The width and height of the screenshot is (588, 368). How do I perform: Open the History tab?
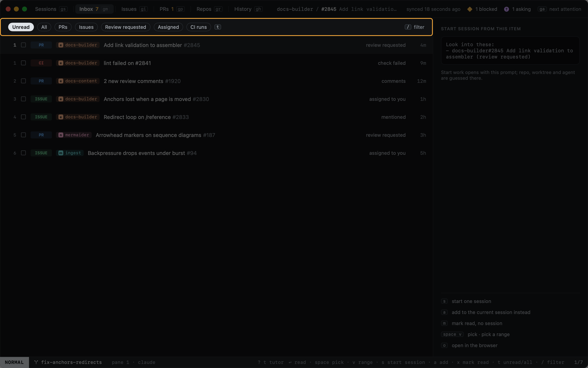tap(248, 9)
